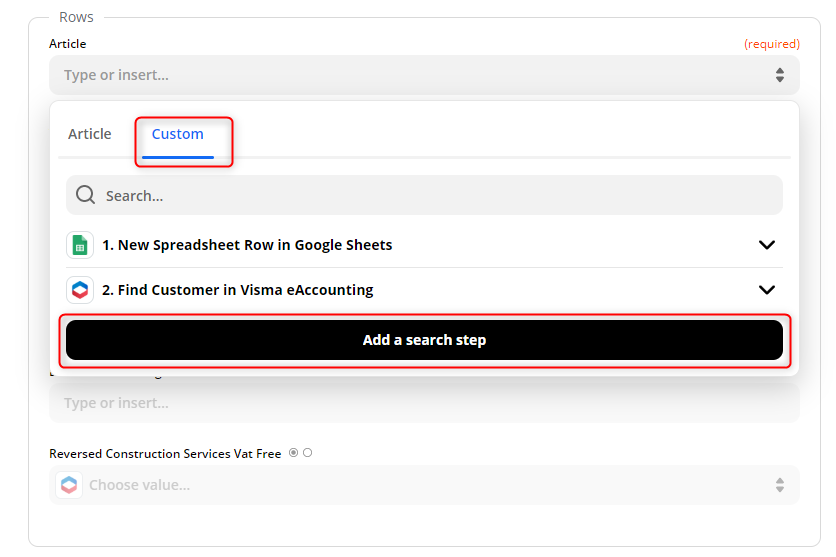Click the Reversed Construction Services Vat Free label
This screenshot has height=557, width=836.
(x=166, y=453)
